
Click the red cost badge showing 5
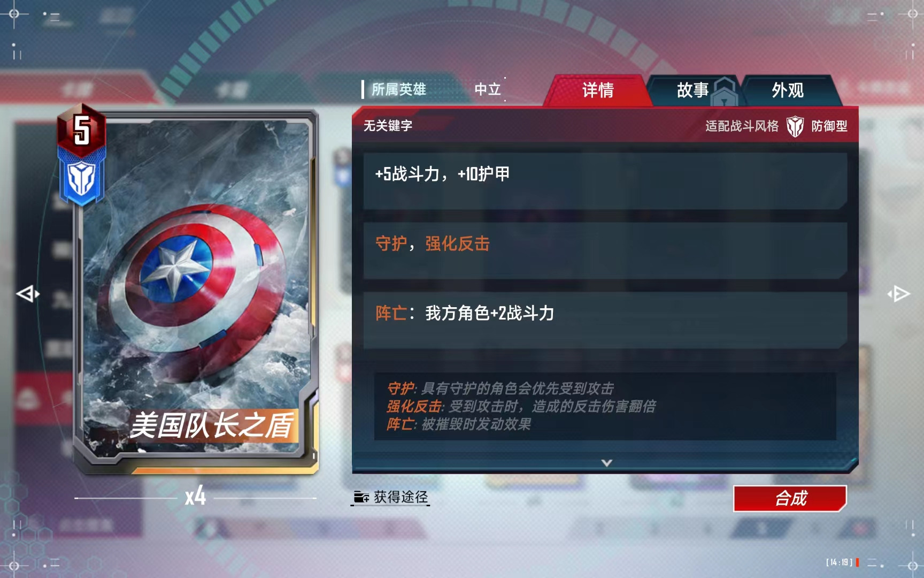(x=81, y=130)
